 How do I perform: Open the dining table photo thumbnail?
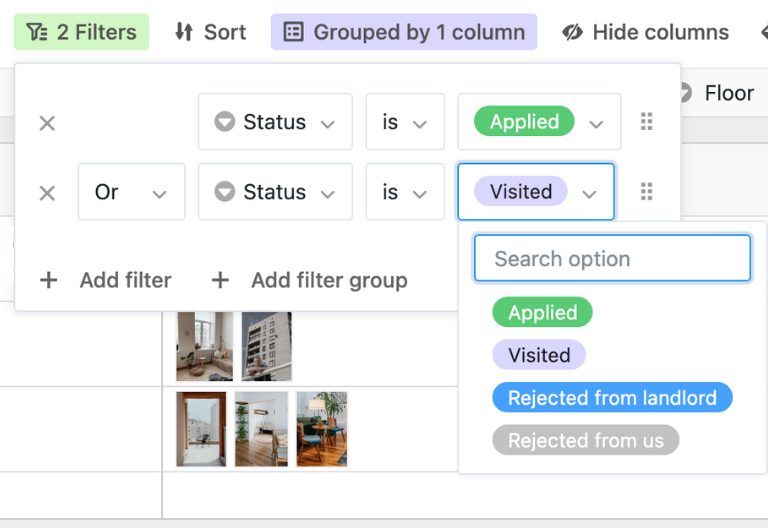click(322, 429)
